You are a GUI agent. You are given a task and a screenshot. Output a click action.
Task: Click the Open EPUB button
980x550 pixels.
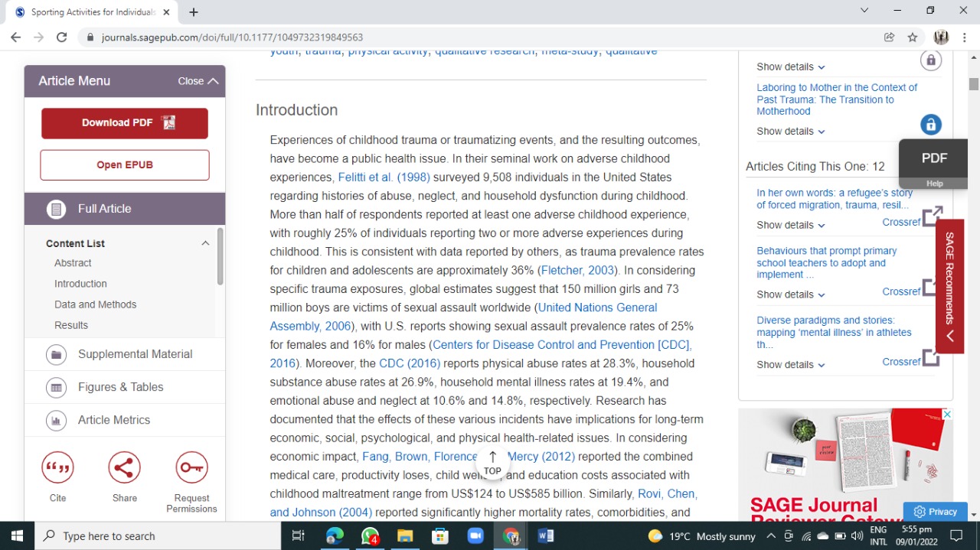[125, 165]
